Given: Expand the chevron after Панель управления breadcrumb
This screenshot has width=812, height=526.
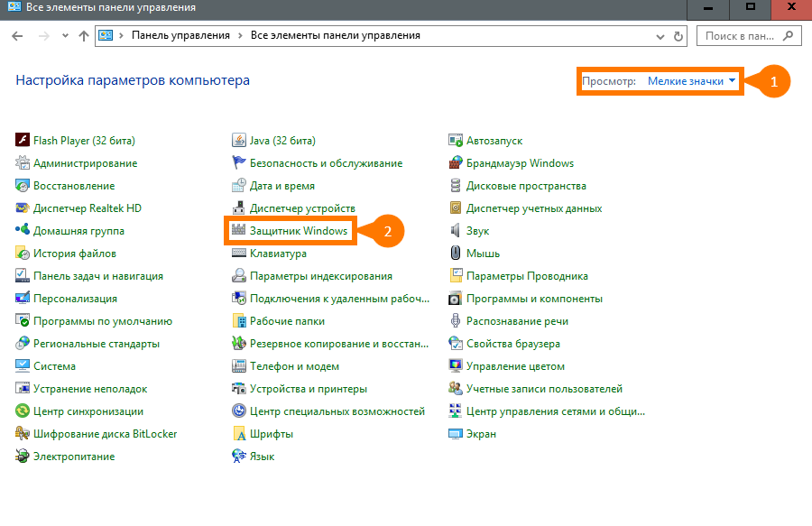Looking at the screenshot, I should click(240, 36).
